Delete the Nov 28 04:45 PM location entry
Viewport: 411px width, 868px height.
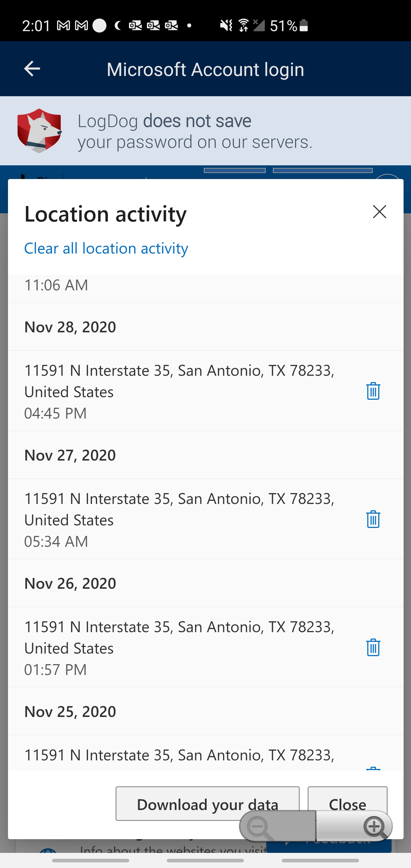373,391
